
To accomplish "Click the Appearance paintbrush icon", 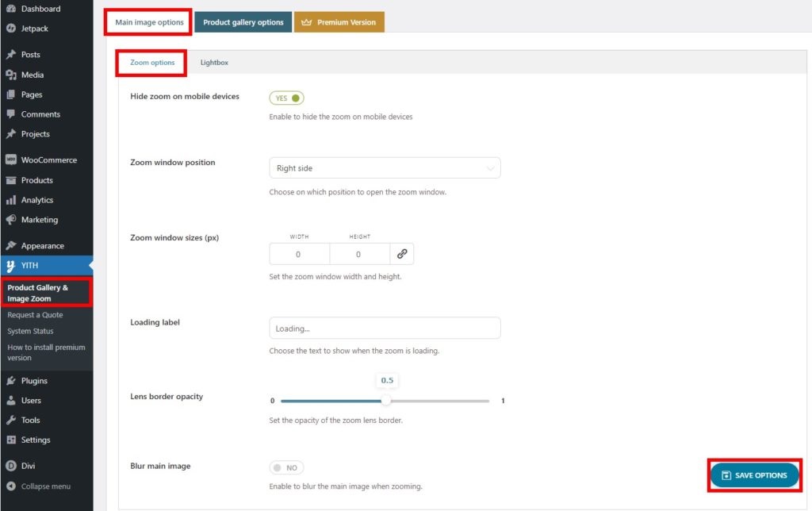I will (11, 246).
